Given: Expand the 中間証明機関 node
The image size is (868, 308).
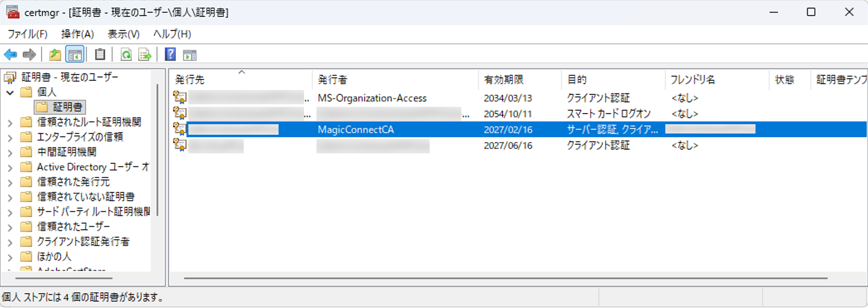Looking at the screenshot, I should pos(9,152).
